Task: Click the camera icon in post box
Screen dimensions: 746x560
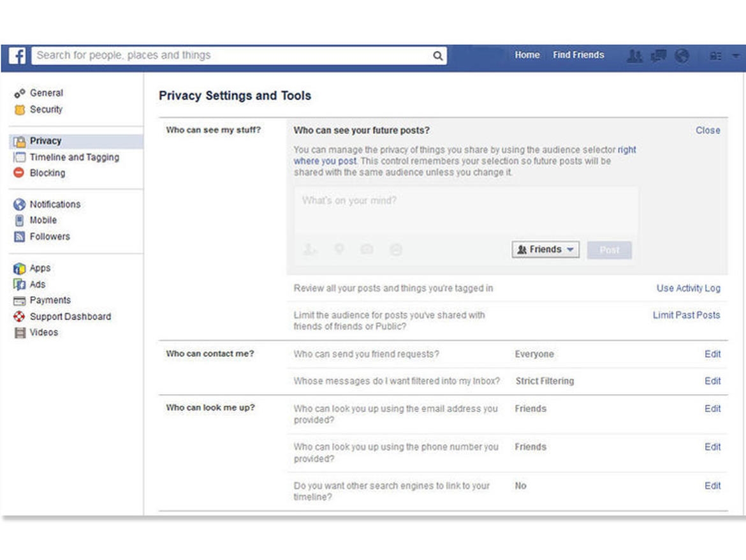Action: tap(367, 249)
